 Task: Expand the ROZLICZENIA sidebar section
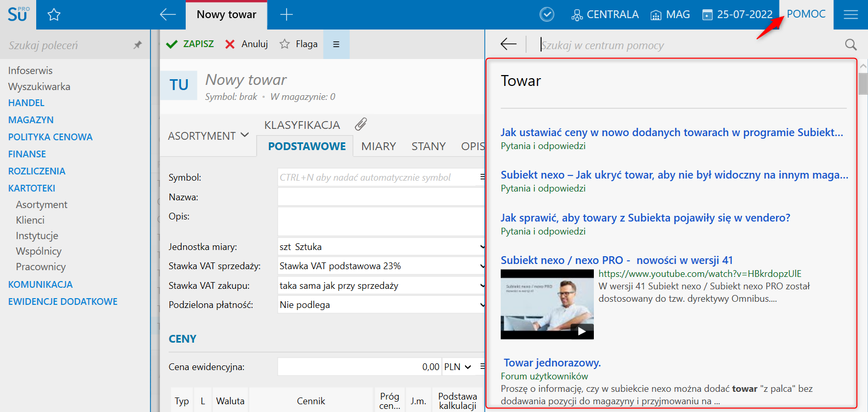click(x=37, y=171)
